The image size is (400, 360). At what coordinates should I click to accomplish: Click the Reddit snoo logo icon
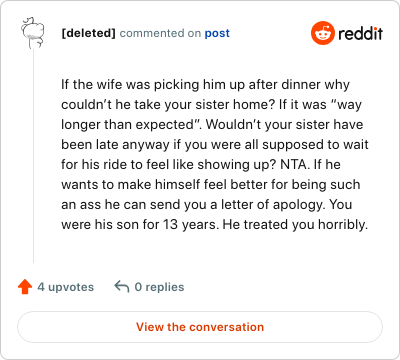point(323,33)
